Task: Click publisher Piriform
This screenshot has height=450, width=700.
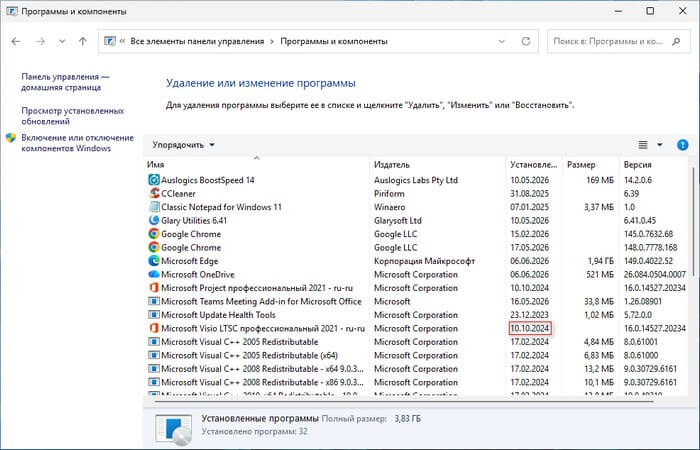Action: click(x=389, y=194)
